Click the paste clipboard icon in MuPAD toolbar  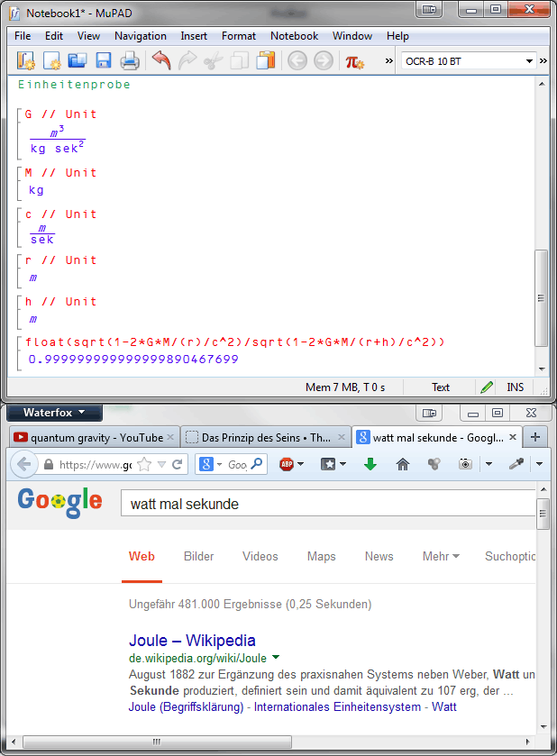[265, 61]
